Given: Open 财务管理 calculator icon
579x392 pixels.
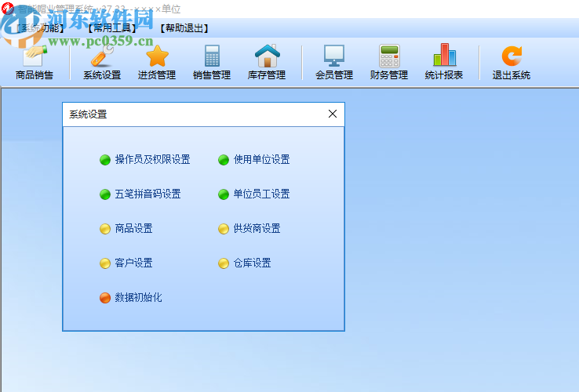Looking at the screenshot, I should 389,56.
